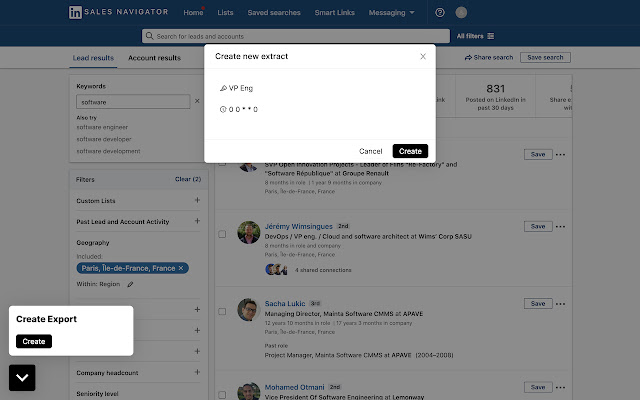Image resolution: width=640 pixels, height=400 pixels.
Task: Click Create in the extract dialog
Action: [x=410, y=151]
